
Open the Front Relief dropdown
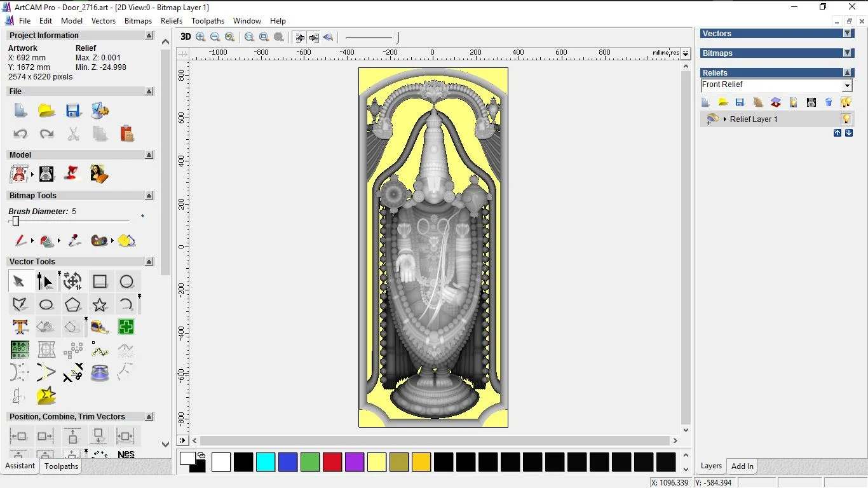[847, 86]
